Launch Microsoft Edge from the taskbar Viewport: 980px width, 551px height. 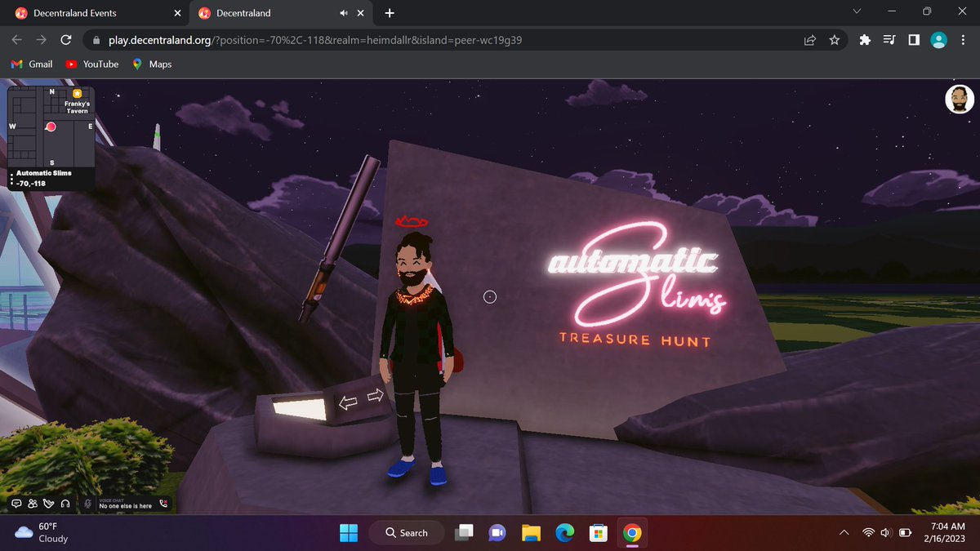564,533
